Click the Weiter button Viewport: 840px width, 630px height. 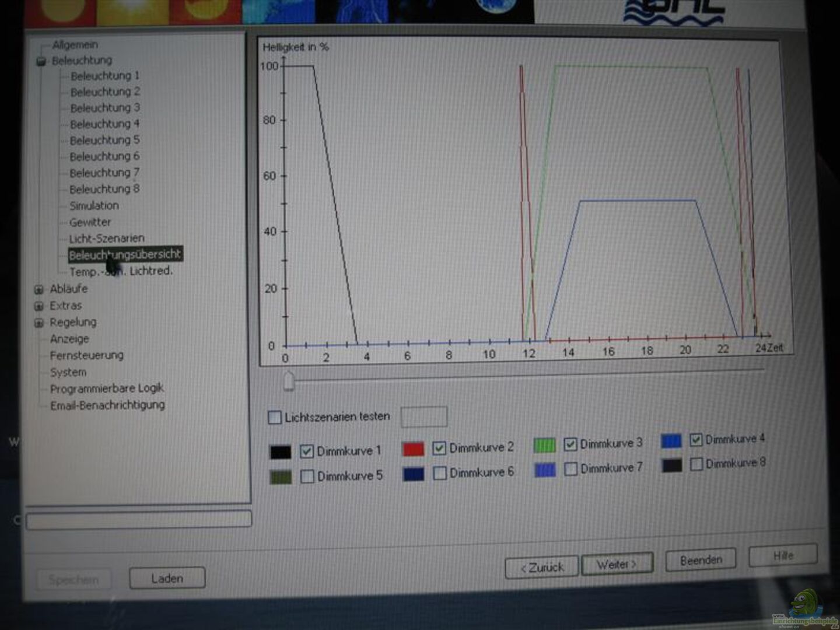tap(617, 565)
